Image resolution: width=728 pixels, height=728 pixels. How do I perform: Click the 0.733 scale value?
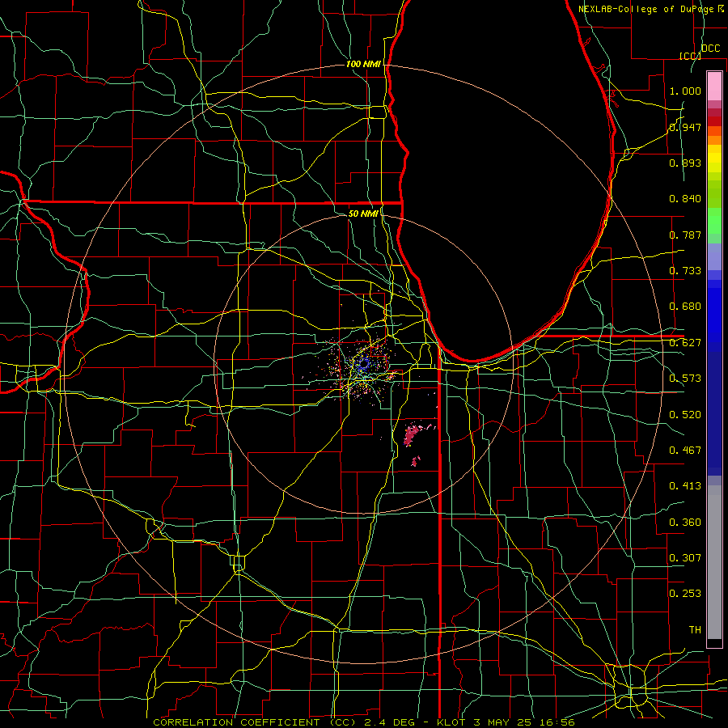click(685, 271)
